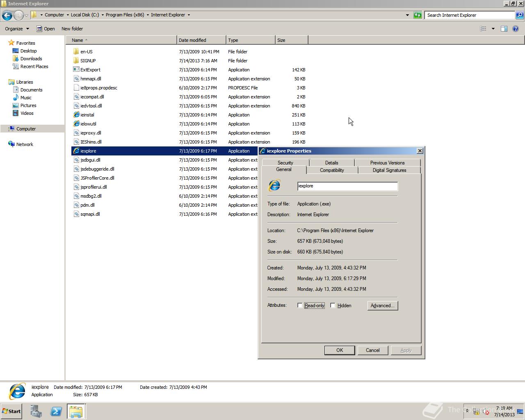Open the Start menu

(x=11, y=411)
